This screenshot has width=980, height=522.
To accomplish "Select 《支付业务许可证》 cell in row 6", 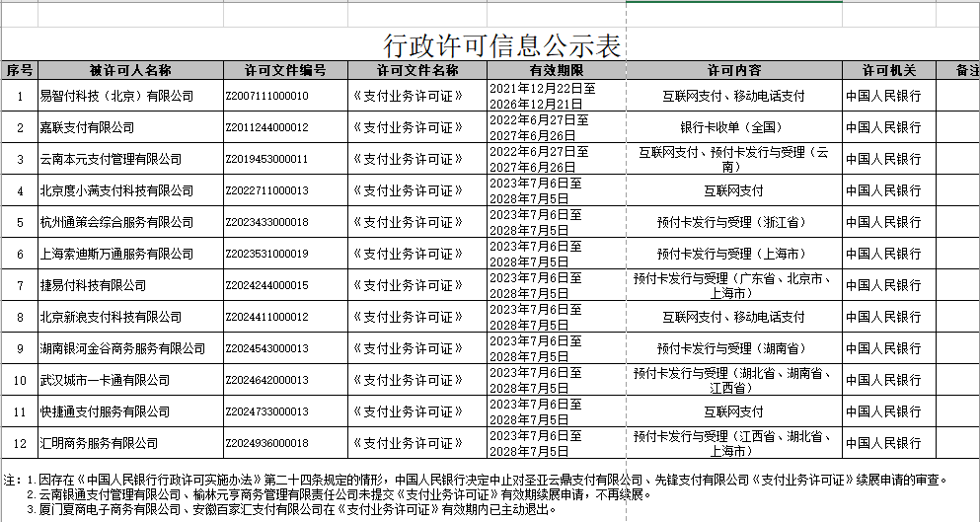I will 417,254.
